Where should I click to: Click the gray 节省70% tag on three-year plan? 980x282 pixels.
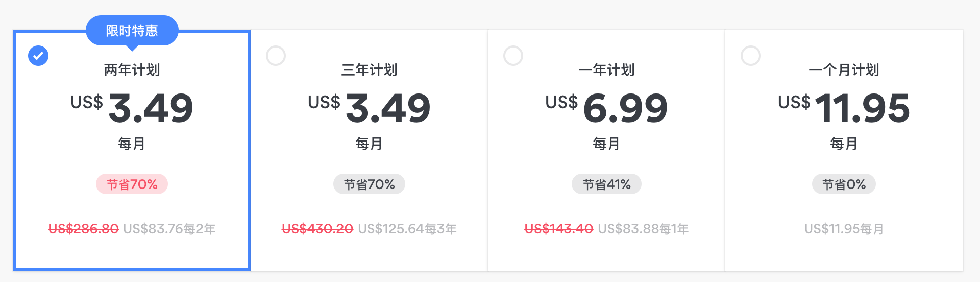(369, 184)
